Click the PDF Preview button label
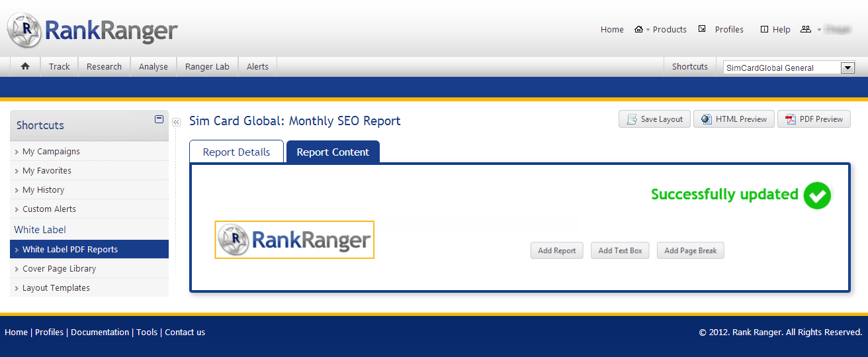This screenshot has height=357, width=868. (x=821, y=119)
